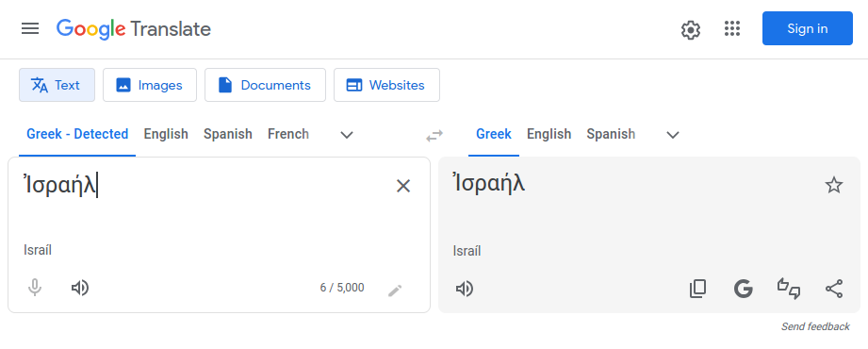Swap source and target languages
Screen dimensions: 868x349
pyautogui.click(x=434, y=135)
